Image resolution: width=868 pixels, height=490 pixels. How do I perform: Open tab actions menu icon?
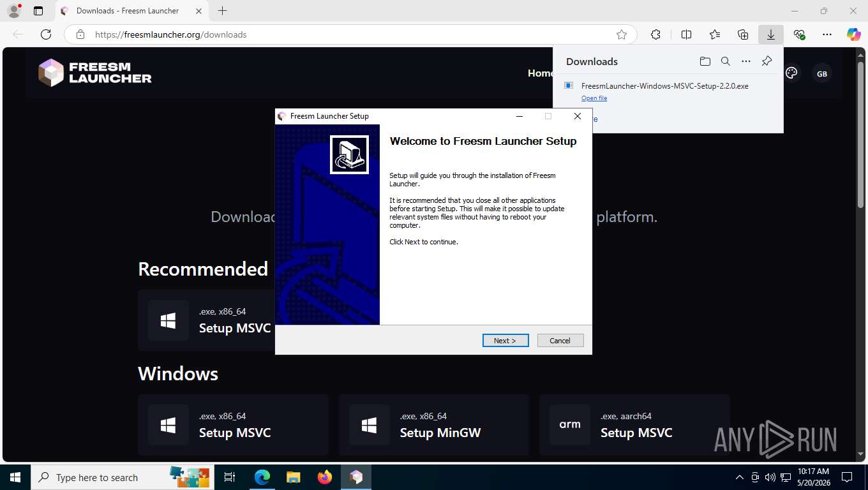tap(38, 11)
